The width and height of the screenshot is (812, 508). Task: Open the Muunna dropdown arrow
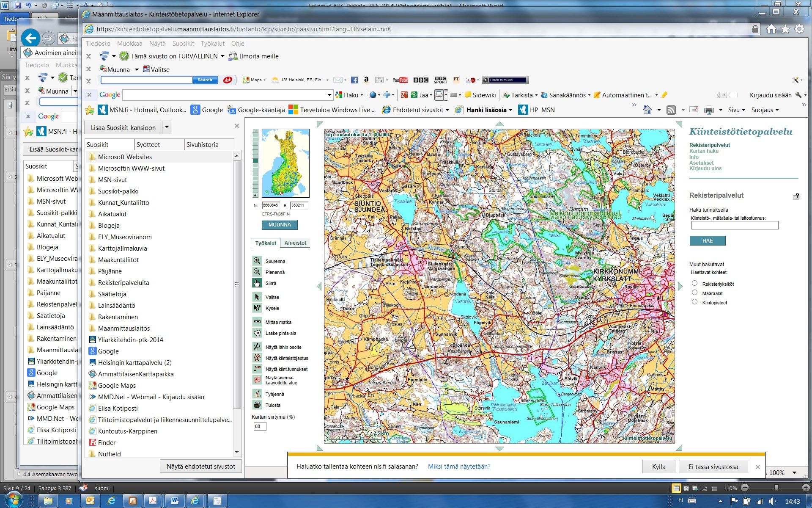click(137, 70)
